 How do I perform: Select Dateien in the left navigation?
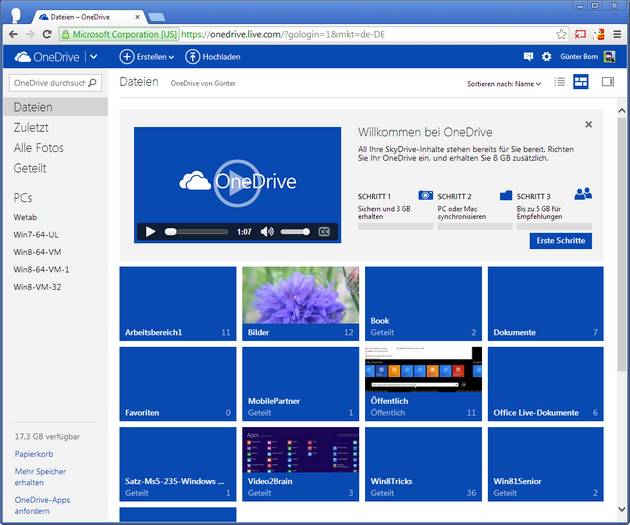(55, 107)
